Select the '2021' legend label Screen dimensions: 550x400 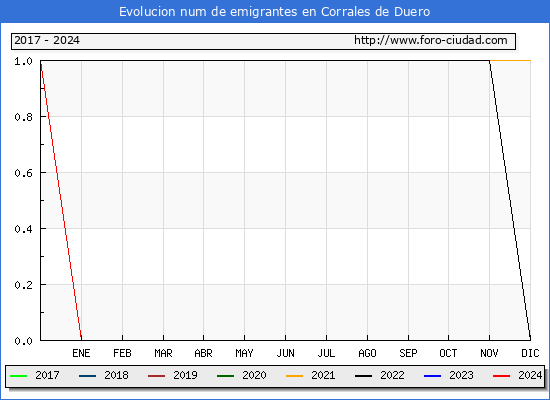coord(323,375)
